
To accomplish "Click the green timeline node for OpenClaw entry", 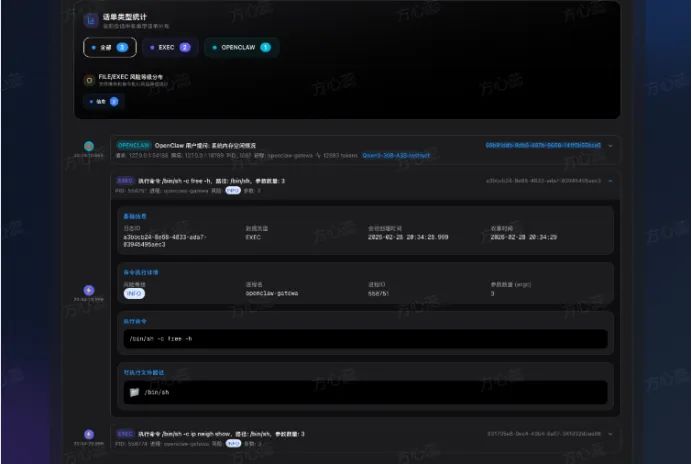I will [x=89, y=146].
